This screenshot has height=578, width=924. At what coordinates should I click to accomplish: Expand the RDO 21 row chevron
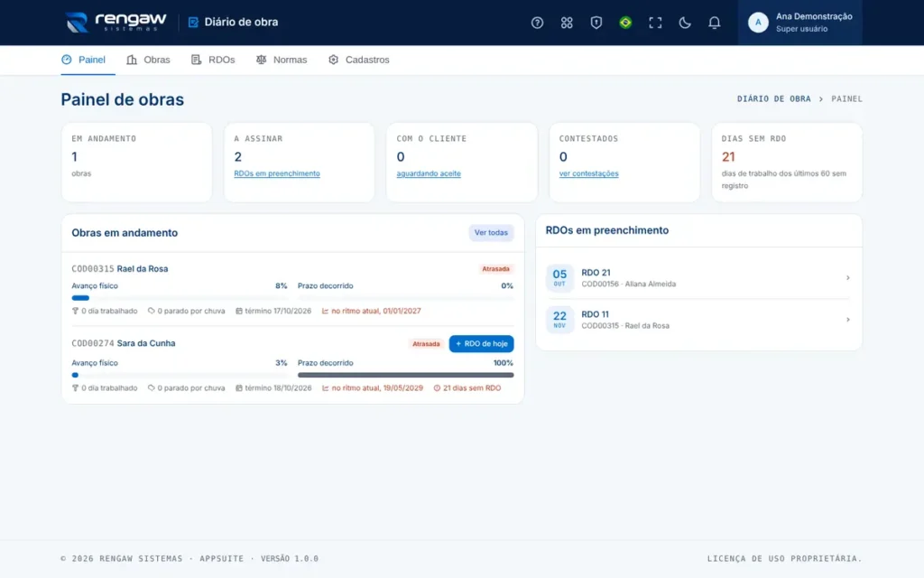click(x=848, y=278)
